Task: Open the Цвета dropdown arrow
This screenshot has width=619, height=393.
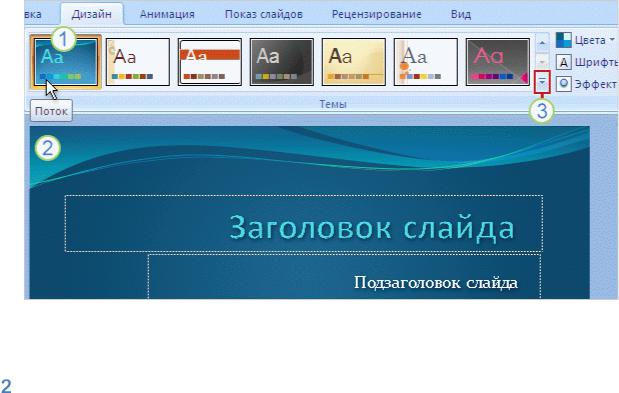Action: (x=612, y=40)
